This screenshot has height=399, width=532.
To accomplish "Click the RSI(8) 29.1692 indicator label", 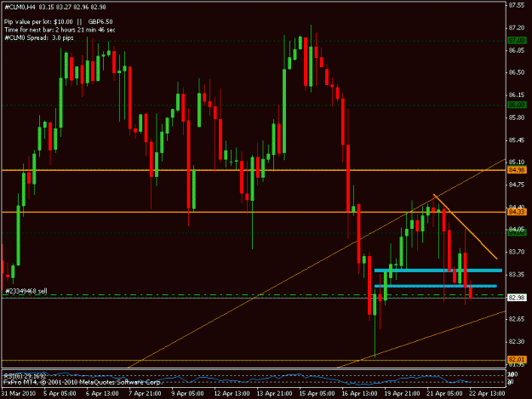I will 25,376.
